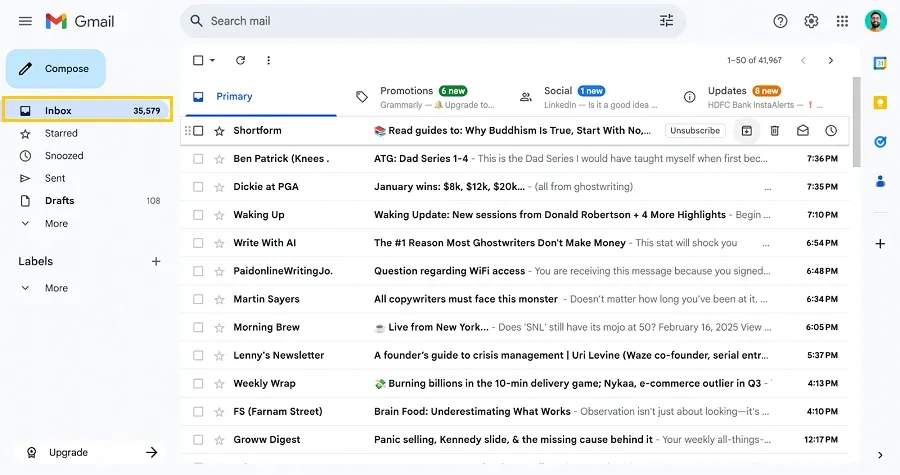Open Settings gear icon
900x475 pixels.
(x=811, y=21)
